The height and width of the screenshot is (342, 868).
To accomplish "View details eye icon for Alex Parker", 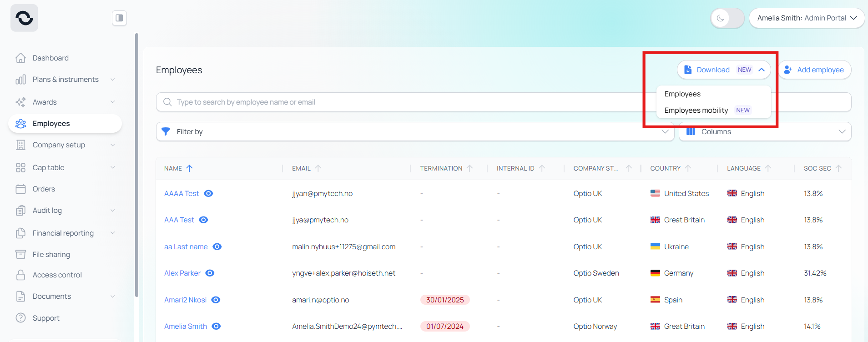I will click(x=210, y=273).
